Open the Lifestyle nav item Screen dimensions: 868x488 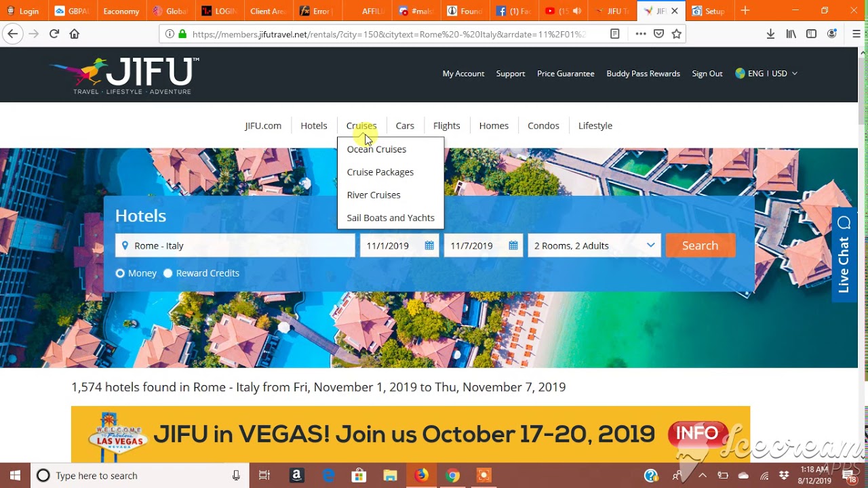[595, 125]
